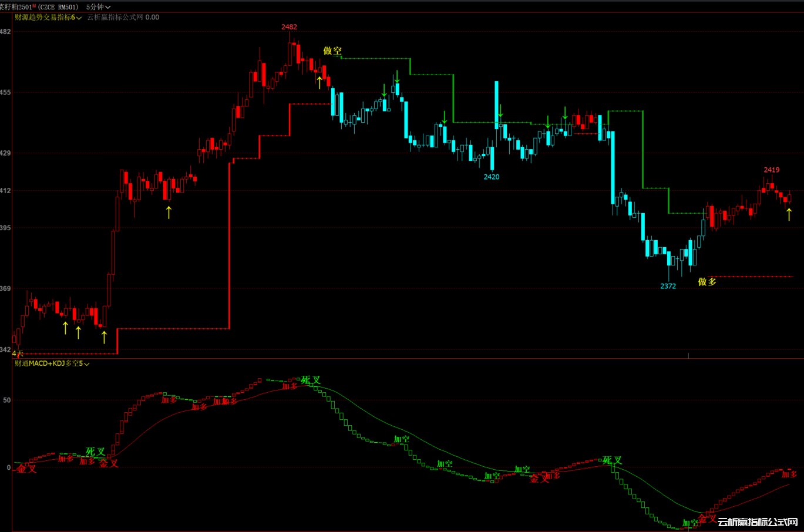Select the 2372 low price label
Image resolution: width=804 pixels, height=532 pixels.
point(668,286)
